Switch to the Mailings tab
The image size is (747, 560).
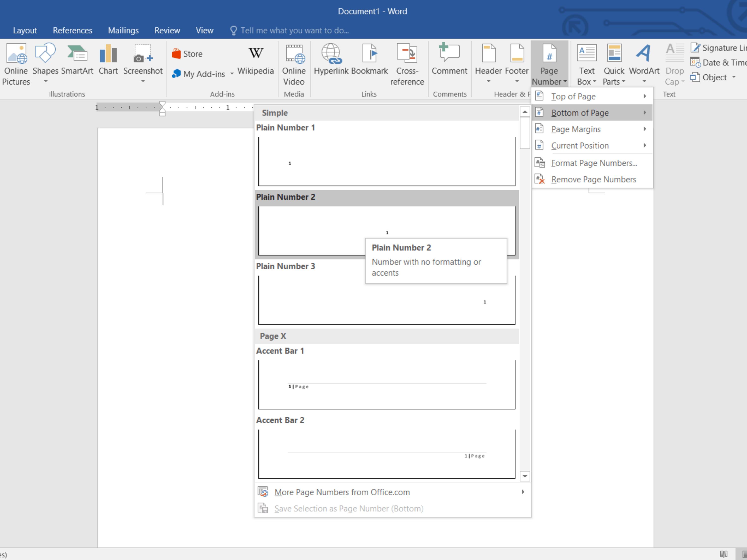[123, 30]
